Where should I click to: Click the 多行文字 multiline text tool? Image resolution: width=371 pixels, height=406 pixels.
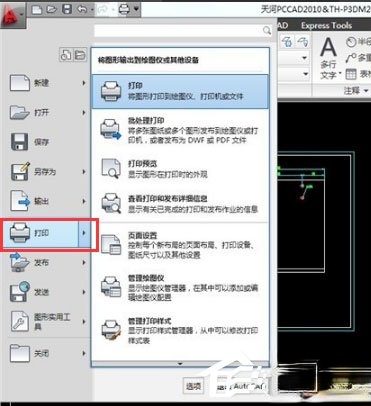329,58
